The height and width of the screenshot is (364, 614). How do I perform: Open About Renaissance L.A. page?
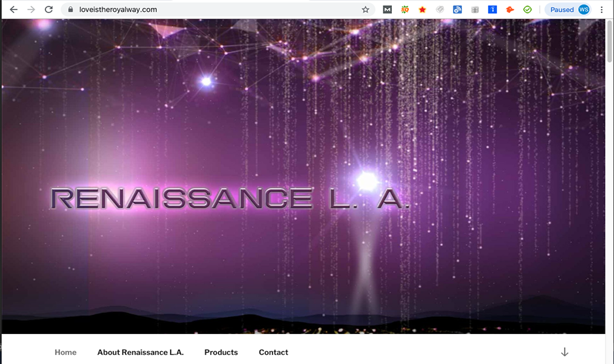point(140,352)
